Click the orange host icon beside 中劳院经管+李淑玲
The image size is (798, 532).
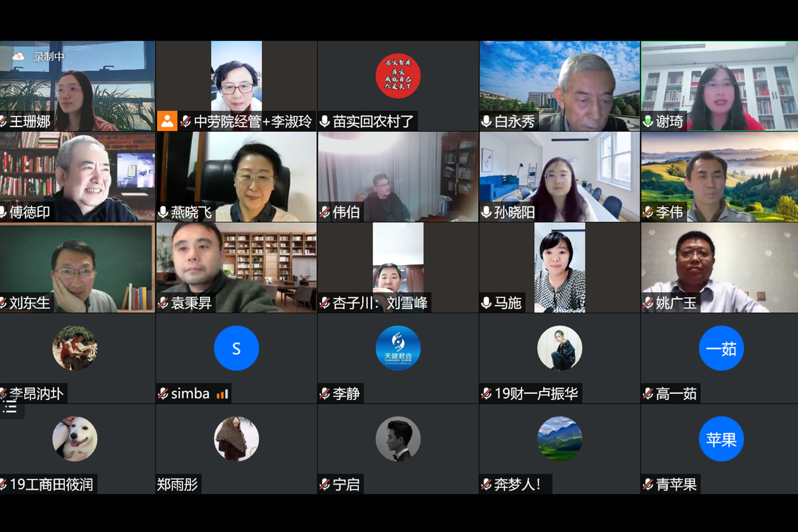(x=167, y=121)
